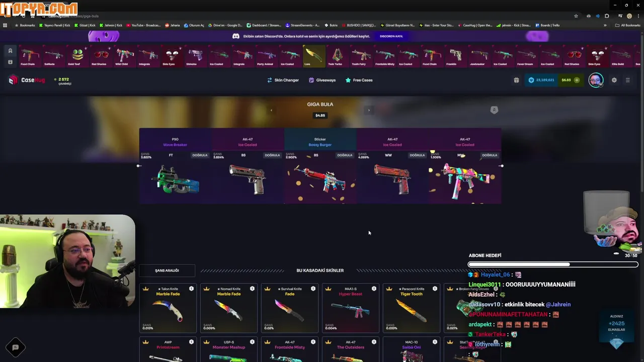This screenshot has height=362, width=644.
Task: Click the browser bookmark star icon
Action: click(576, 16)
